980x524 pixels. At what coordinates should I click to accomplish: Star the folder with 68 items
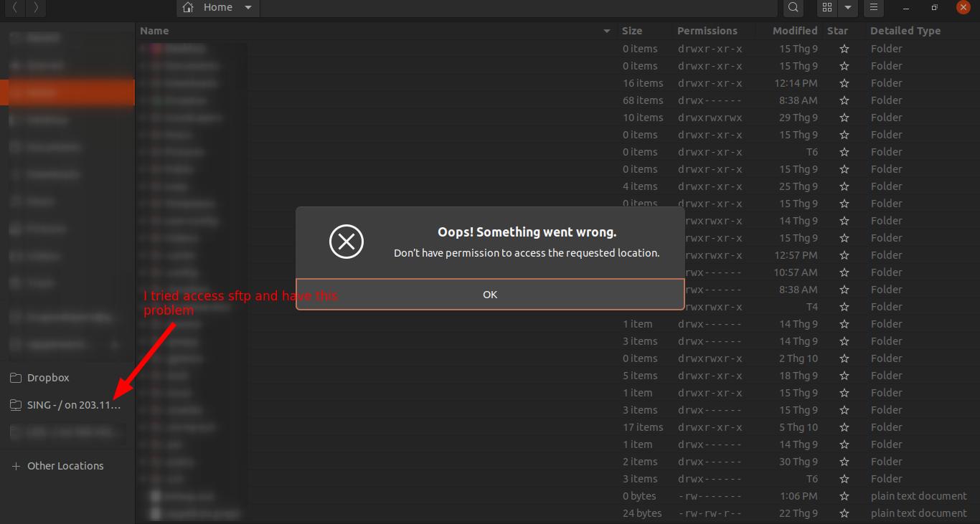pyautogui.click(x=844, y=100)
